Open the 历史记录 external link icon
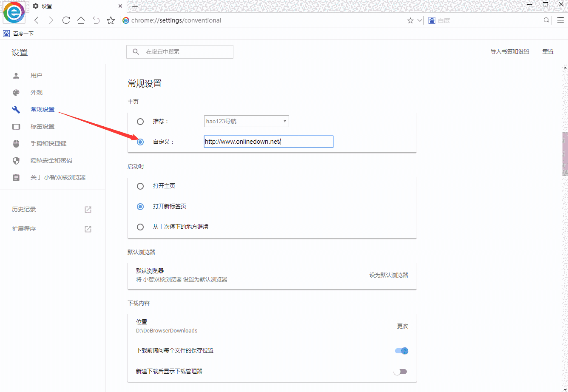Image resolution: width=568 pixels, height=392 pixels. [x=88, y=209]
